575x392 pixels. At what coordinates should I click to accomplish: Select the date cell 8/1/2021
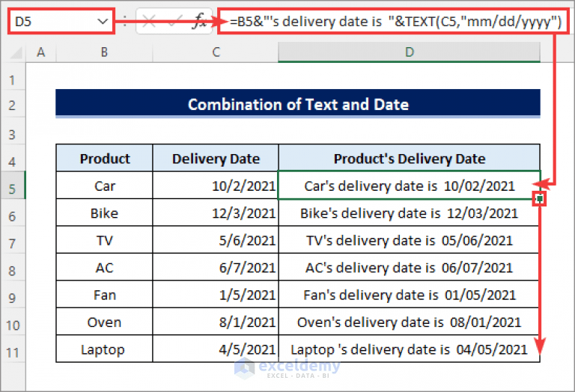click(216, 322)
